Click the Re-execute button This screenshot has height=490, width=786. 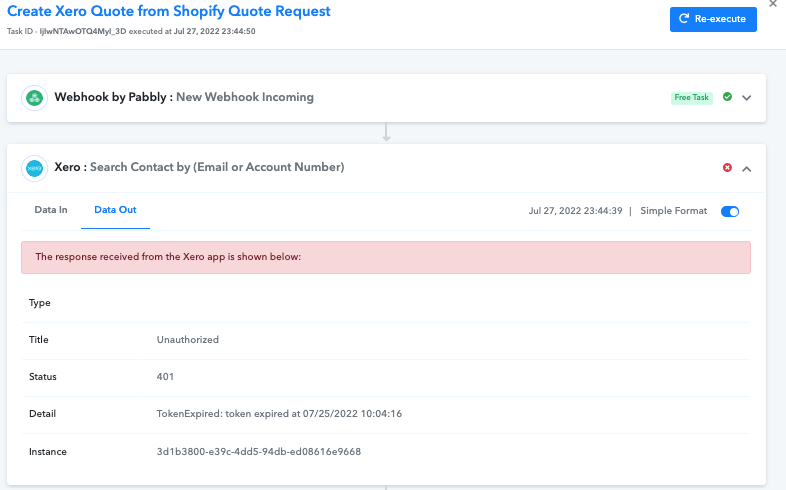(713, 19)
